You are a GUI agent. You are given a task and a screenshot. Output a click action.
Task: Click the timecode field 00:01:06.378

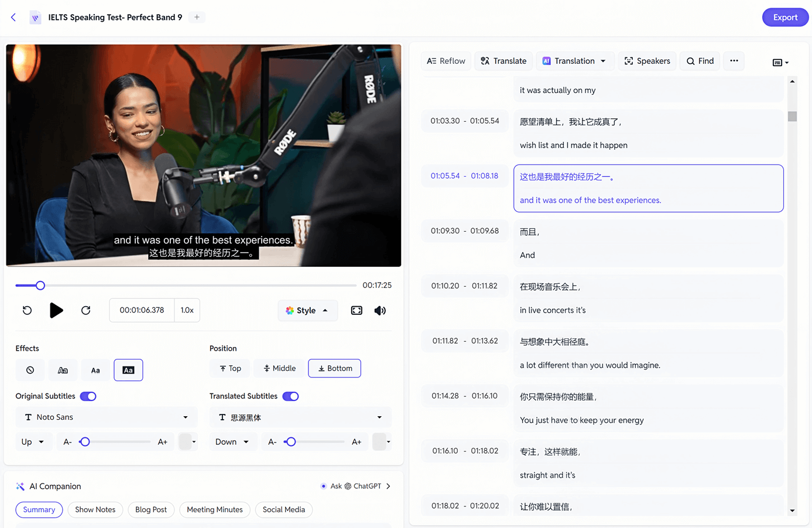(x=142, y=310)
